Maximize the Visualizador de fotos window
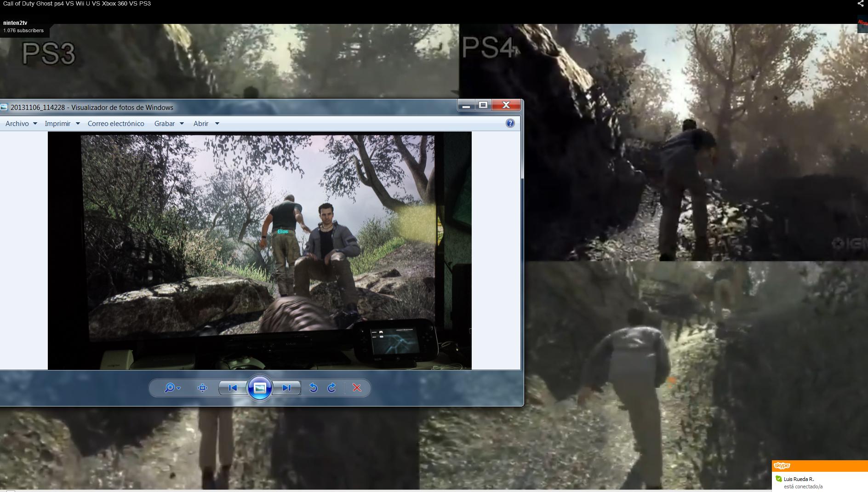868x492 pixels. (x=483, y=105)
